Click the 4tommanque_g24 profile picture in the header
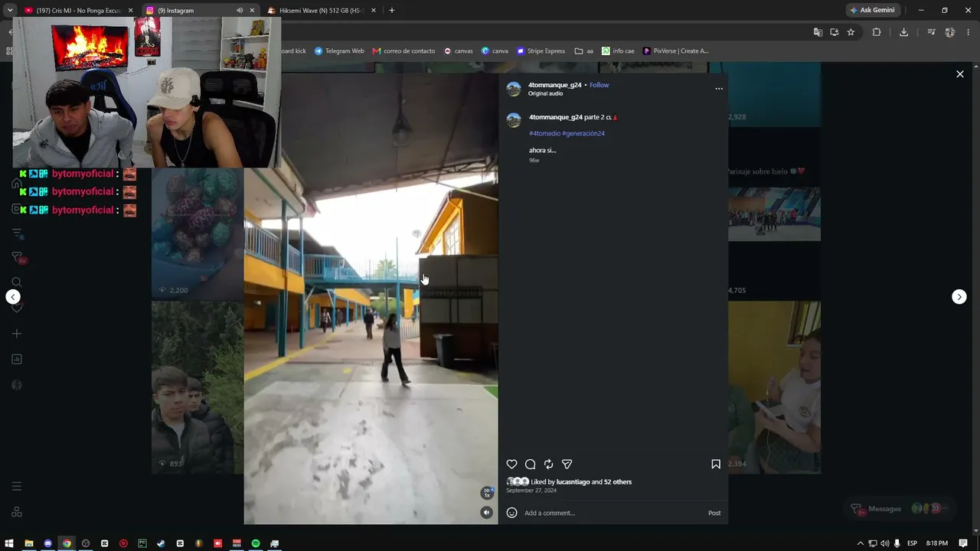Viewport: 980px width, 551px height. tap(514, 89)
